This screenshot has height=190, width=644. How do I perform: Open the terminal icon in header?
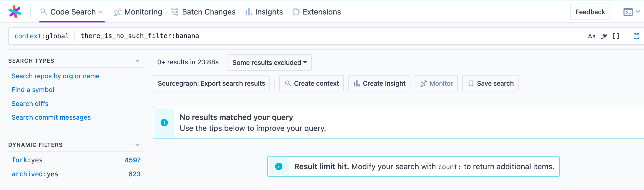tap(628, 12)
